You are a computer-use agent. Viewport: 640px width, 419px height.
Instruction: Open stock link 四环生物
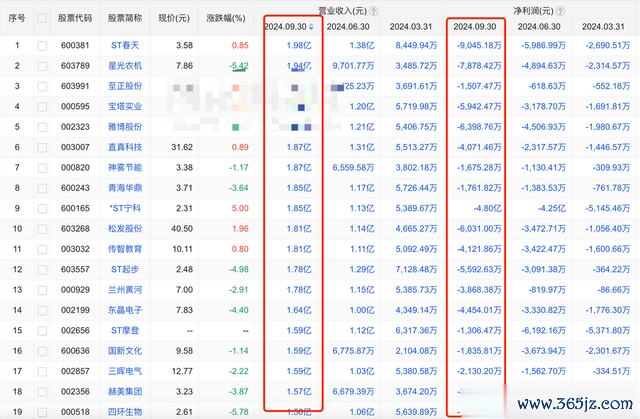point(125,412)
